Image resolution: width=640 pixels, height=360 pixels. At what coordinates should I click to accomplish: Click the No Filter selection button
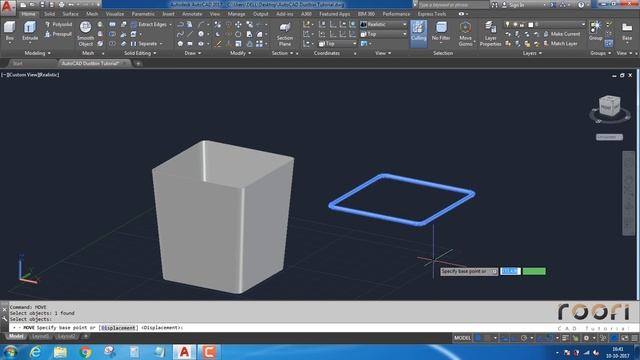coord(441,32)
